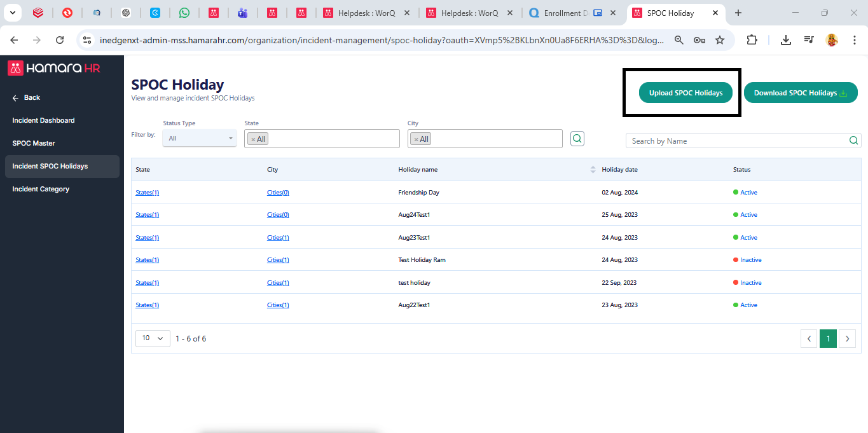The image size is (868, 433).
Task: Click the 22 Sep, 2023 date cell
Action: [x=619, y=282]
